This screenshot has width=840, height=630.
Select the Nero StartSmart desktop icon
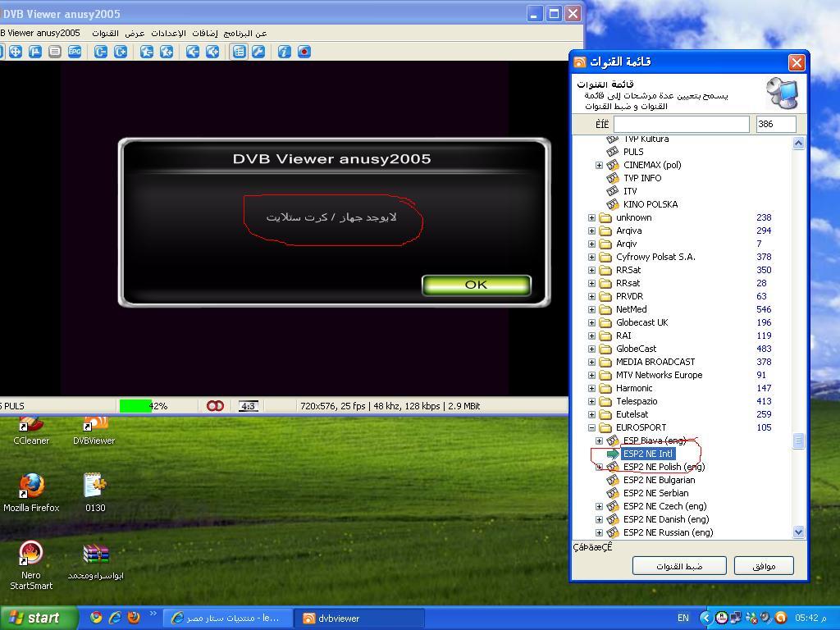coord(31,566)
